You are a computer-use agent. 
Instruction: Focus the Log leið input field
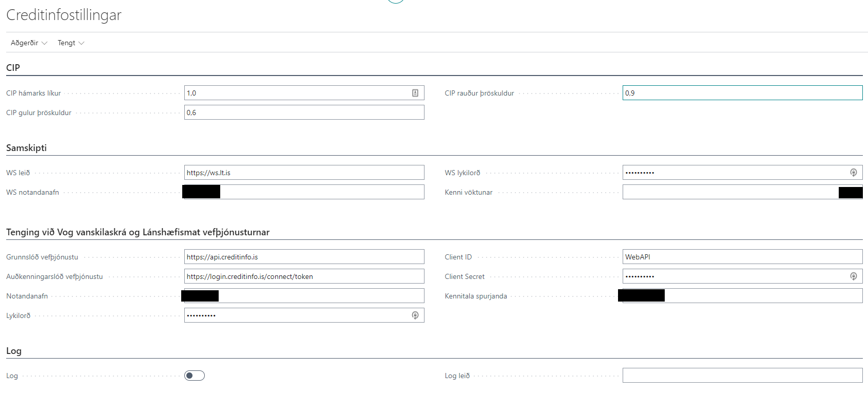coord(742,376)
